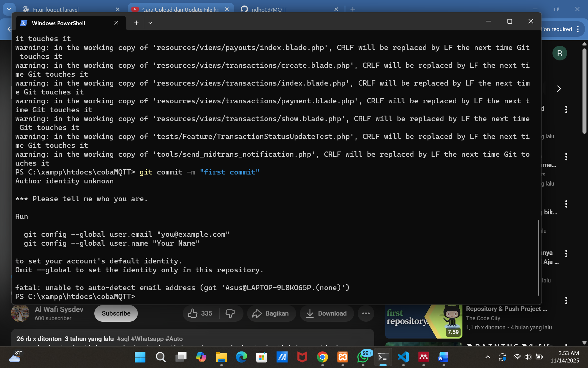Select the Windows PowerShell tab
Viewport: 588px width, 368px height.
point(71,23)
